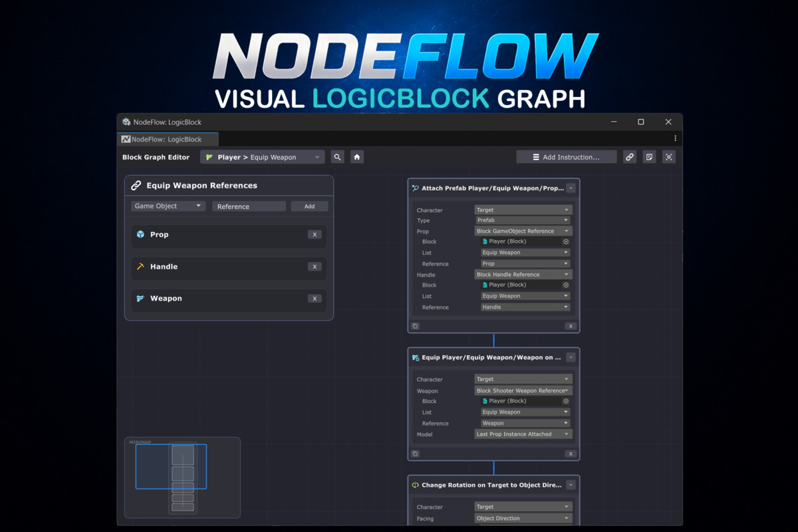The height and width of the screenshot is (532, 798).
Task: Click the Reference name input field
Action: pyautogui.click(x=249, y=206)
